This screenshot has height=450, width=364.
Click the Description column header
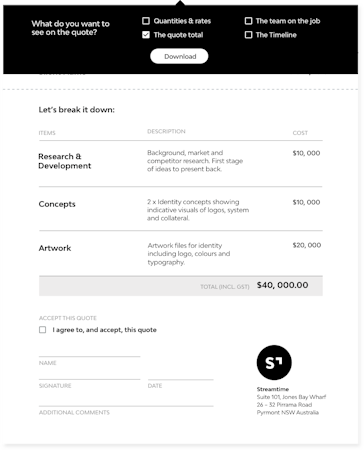(x=166, y=131)
